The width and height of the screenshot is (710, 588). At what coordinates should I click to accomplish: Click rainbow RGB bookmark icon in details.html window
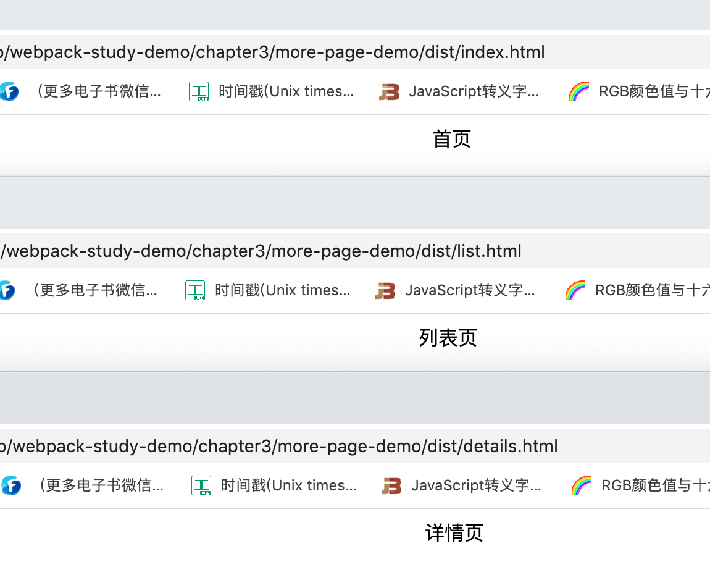point(582,485)
